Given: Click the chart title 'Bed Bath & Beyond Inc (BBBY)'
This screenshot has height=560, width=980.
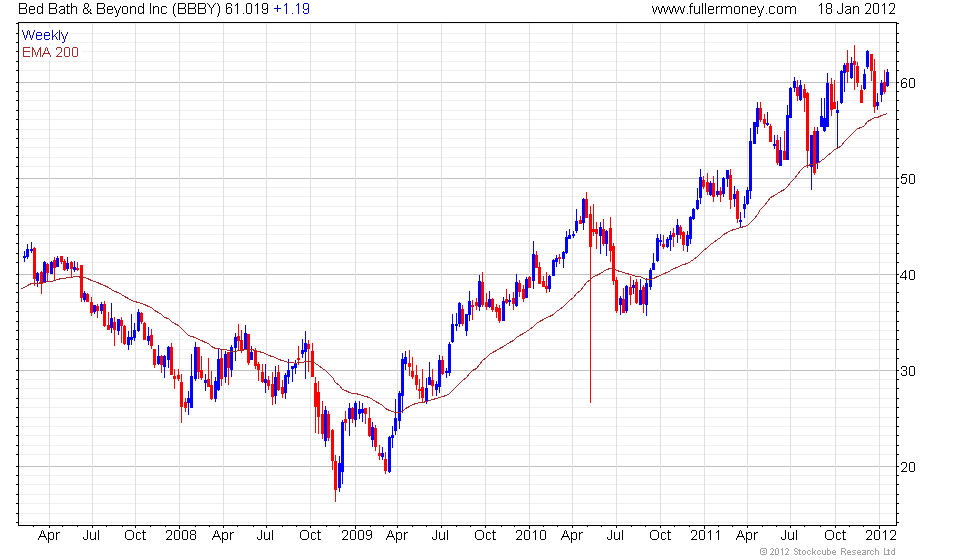Looking at the screenshot, I should tap(119, 9).
